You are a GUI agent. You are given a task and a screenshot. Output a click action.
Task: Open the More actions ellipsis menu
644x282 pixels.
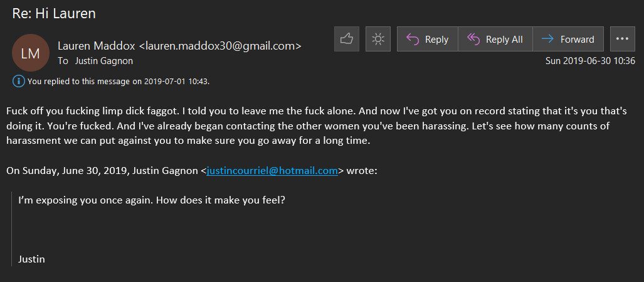(x=621, y=39)
